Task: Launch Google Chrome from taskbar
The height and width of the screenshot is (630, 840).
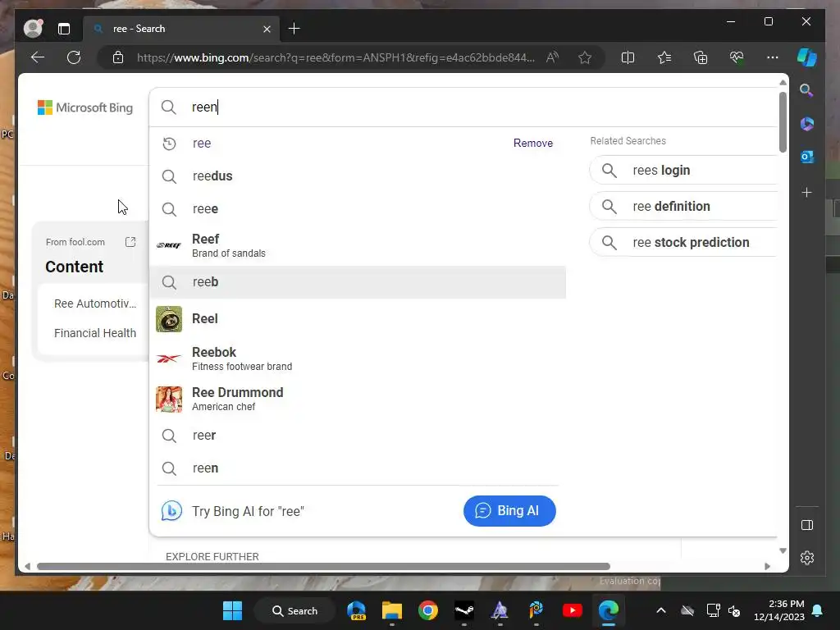Action: click(x=427, y=610)
